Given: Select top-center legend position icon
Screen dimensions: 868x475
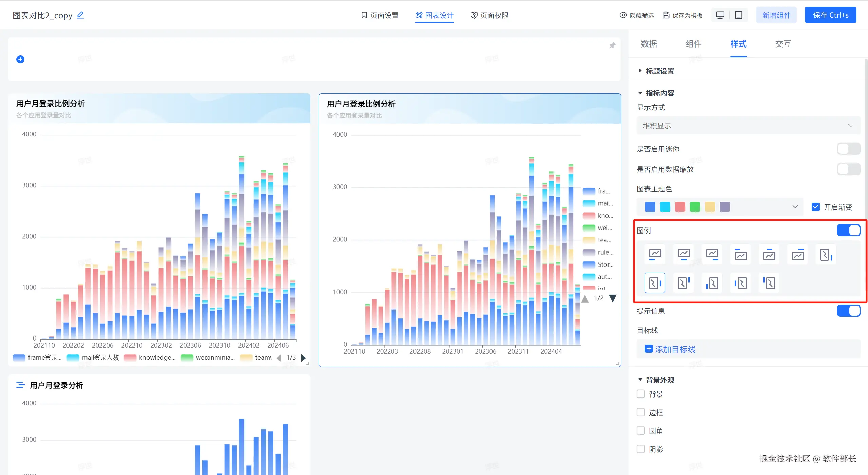Looking at the screenshot, I should (x=769, y=254).
